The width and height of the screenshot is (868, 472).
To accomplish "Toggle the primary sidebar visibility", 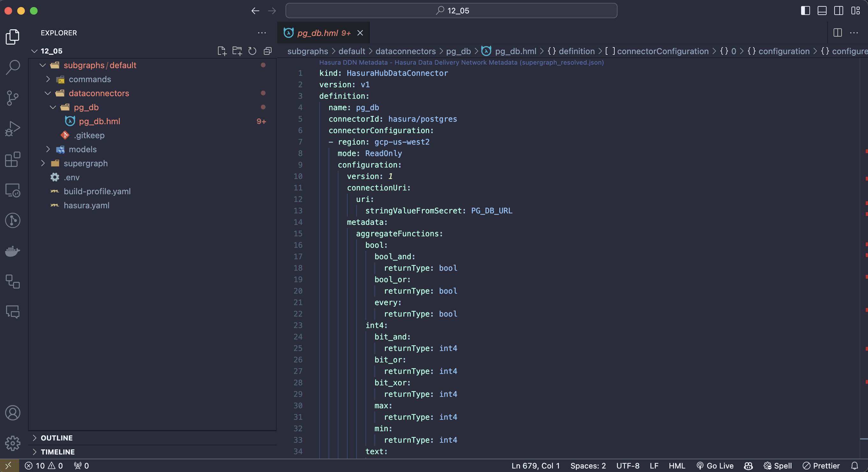I will tap(805, 11).
